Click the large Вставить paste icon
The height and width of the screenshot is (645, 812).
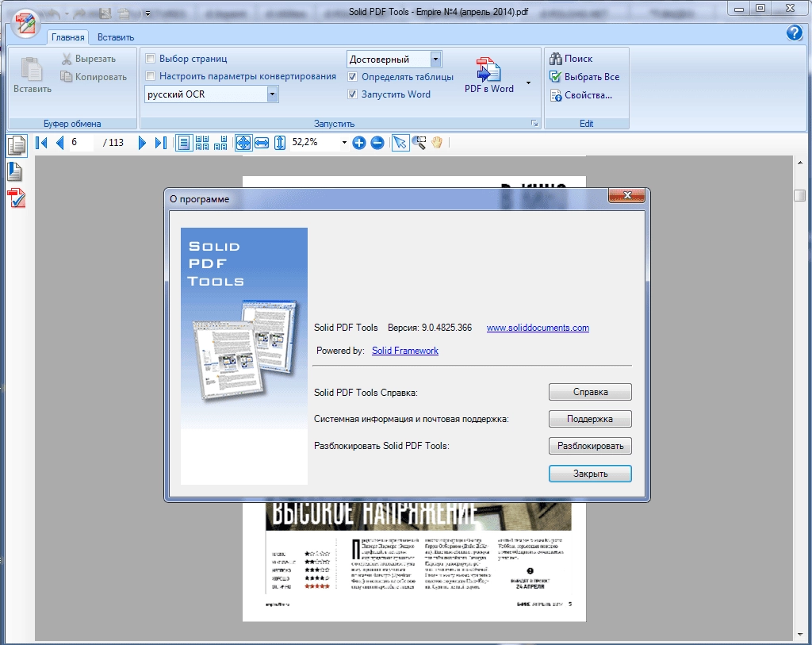coord(32,69)
